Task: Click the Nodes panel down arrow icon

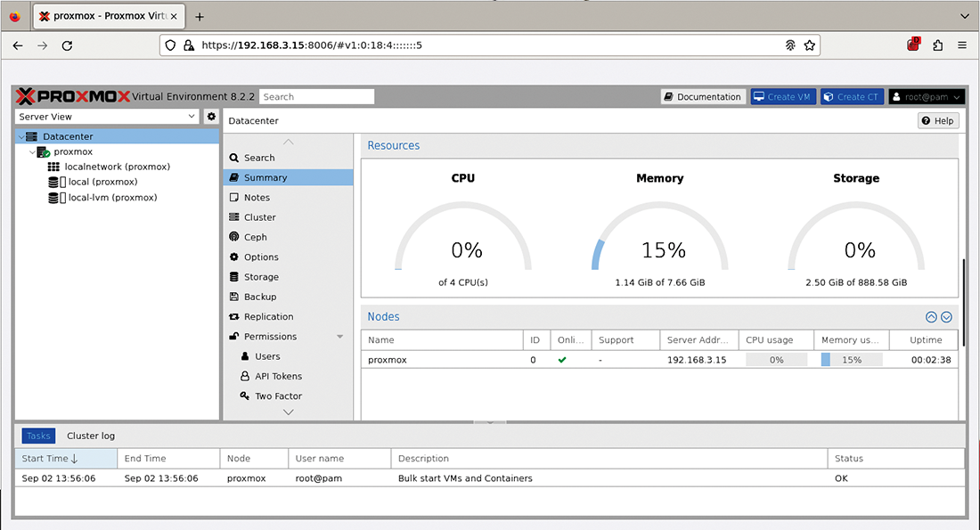Action: (x=946, y=317)
